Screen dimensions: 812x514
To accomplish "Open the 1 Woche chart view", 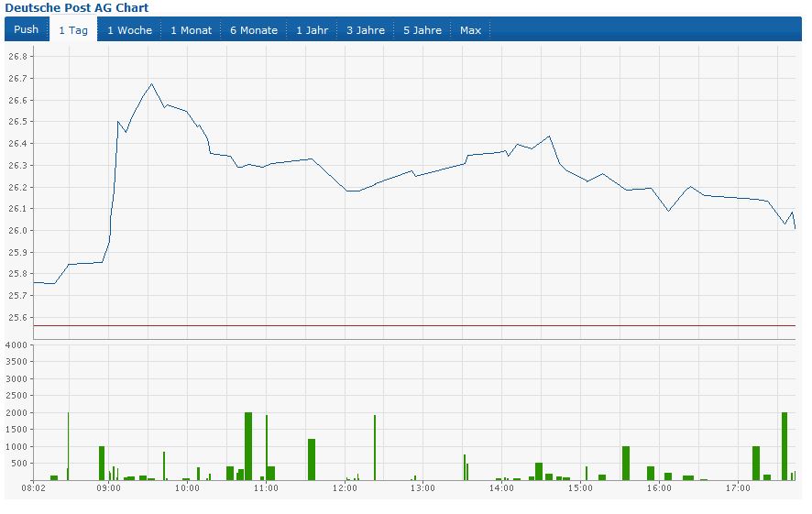I will [129, 30].
